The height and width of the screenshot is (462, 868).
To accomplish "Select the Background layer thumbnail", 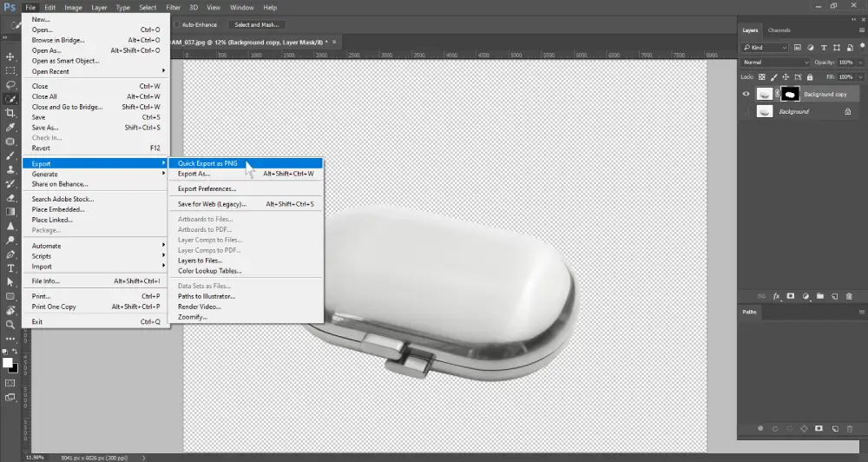I will coord(765,112).
